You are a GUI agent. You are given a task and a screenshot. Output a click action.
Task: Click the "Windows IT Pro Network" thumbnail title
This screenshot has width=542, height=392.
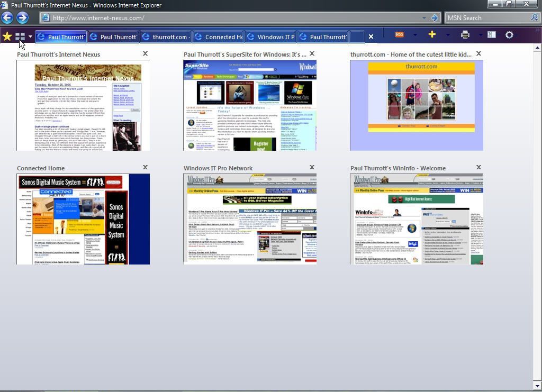pyautogui.click(x=218, y=168)
